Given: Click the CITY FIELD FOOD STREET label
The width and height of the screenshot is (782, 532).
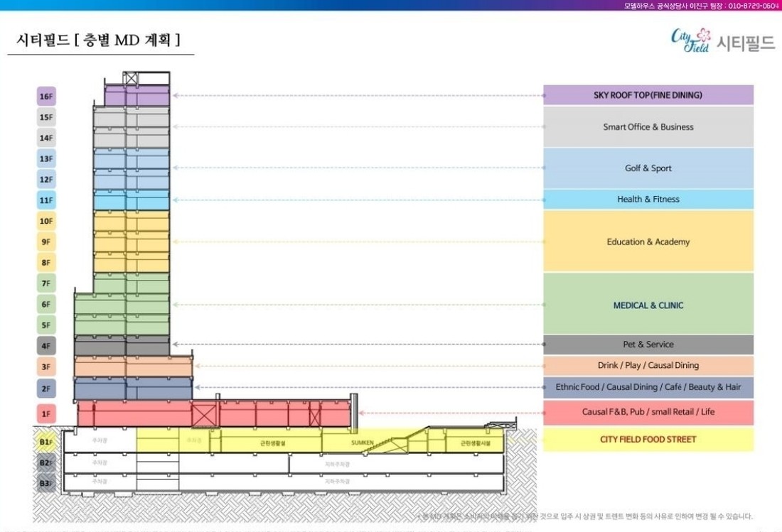Looking at the screenshot, I should pyautogui.click(x=648, y=440).
